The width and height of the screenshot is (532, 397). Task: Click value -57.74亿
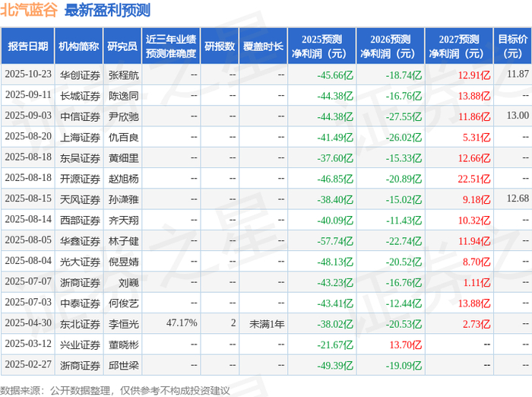335,241
